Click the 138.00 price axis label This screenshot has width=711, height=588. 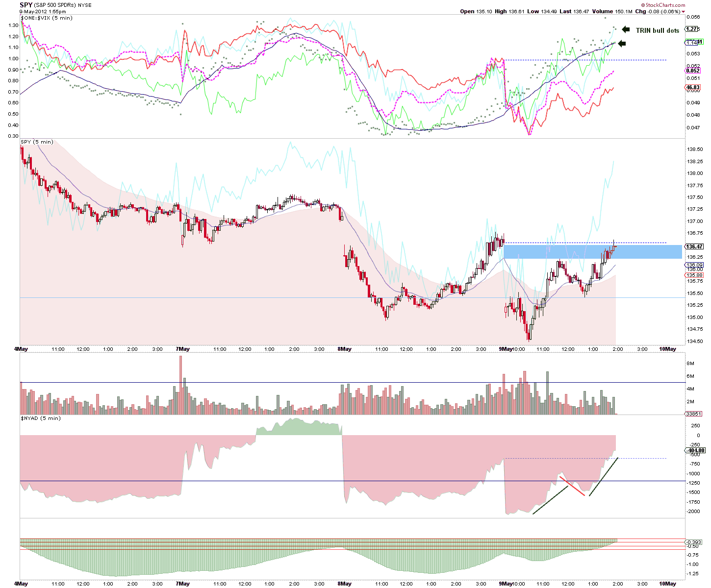694,173
